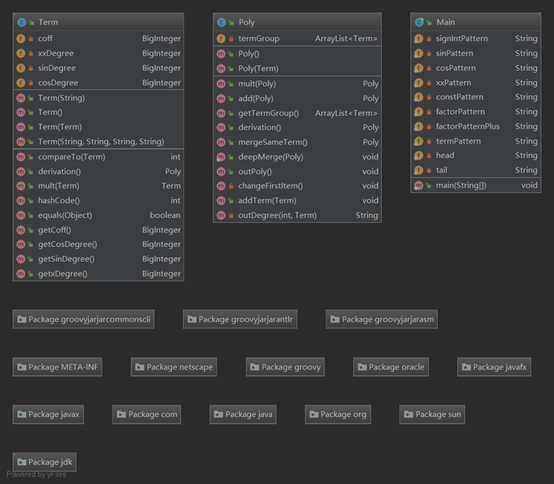Click the derivation() row in Term class

[x=98, y=172]
